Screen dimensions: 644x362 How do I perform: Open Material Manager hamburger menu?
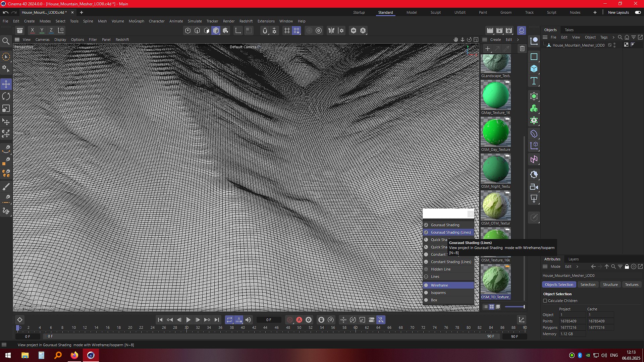pos(485,40)
